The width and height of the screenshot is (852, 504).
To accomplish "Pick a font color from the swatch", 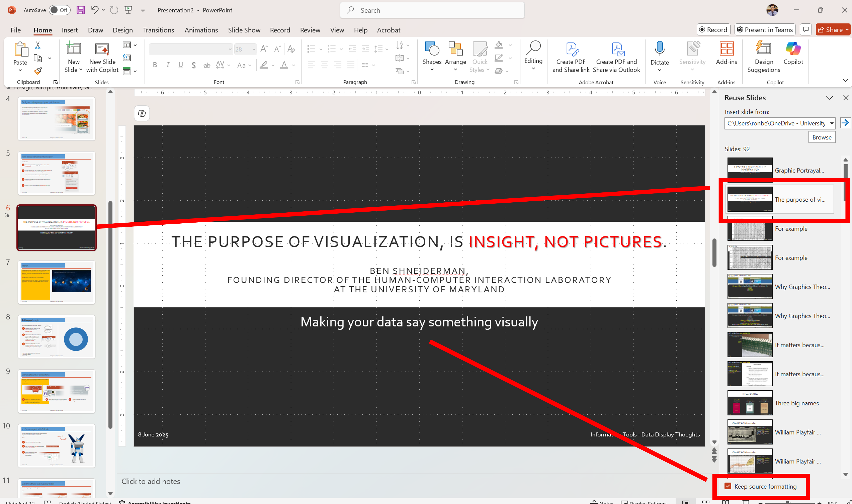I will 284,65.
